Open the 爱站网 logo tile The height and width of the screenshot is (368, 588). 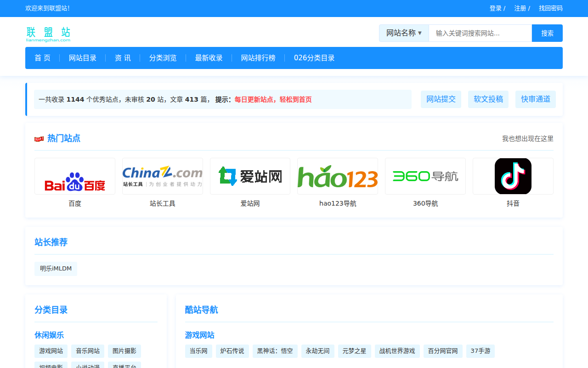(x=250, y=176)
